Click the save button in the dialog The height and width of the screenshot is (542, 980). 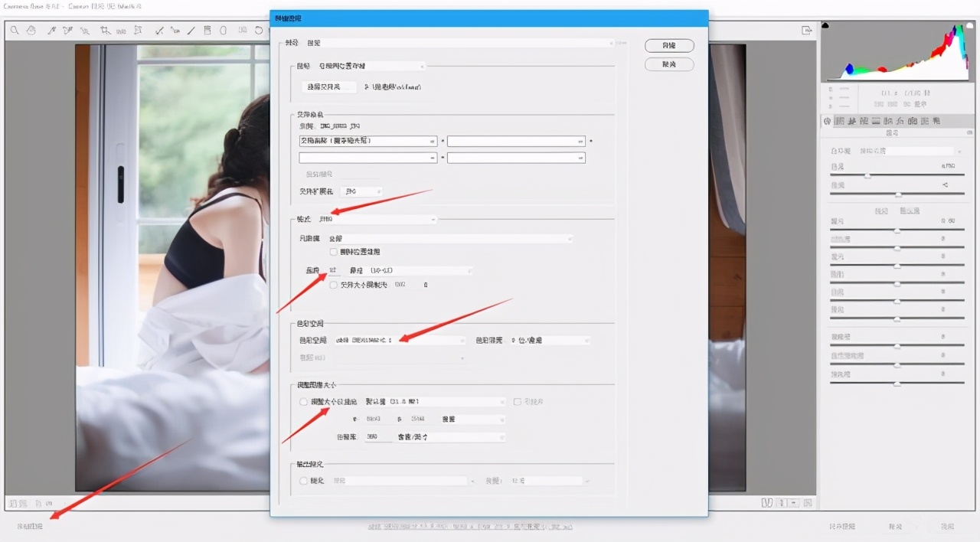669,46
